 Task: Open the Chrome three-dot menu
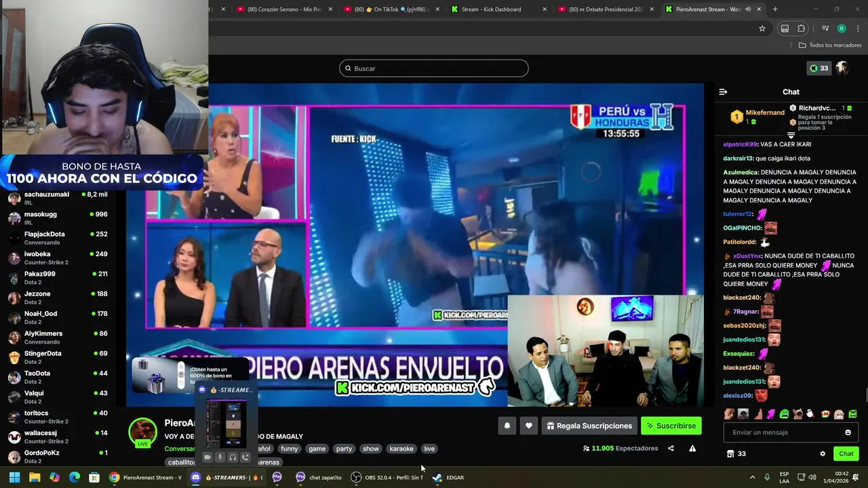858,28
